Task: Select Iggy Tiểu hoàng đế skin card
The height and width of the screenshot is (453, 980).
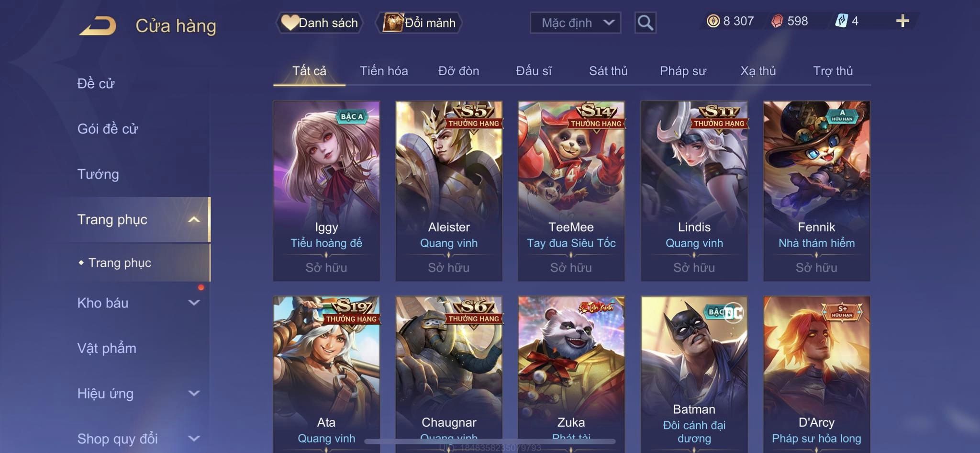Action: click(326, 191)
